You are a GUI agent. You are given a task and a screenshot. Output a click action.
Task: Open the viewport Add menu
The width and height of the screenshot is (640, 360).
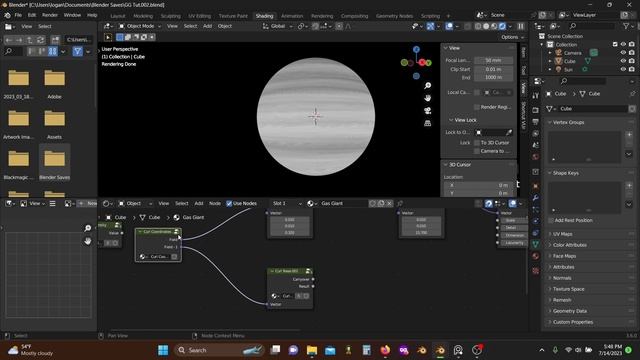pyautogui.click(x=207, y=26)
